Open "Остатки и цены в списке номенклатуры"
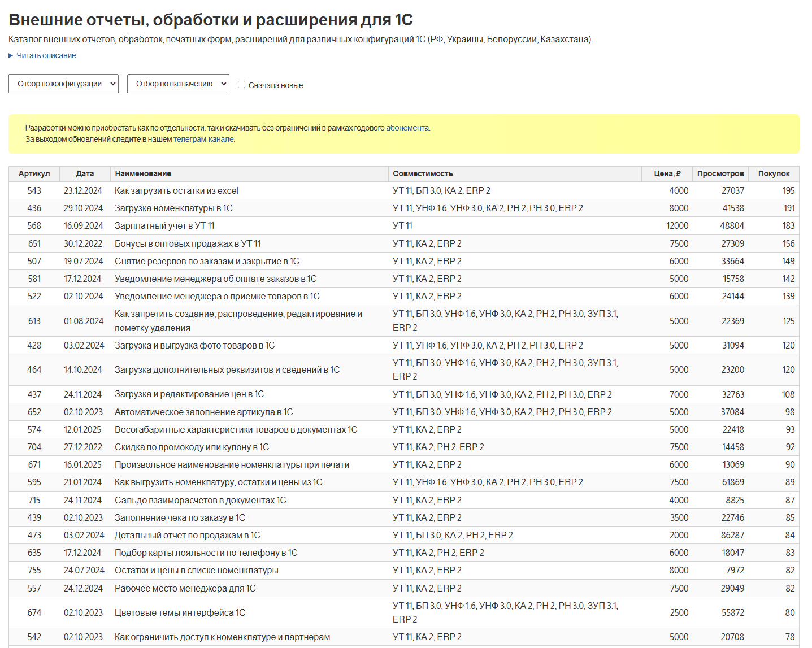Viewport: 812px width, 648px height. pos(197,570)
